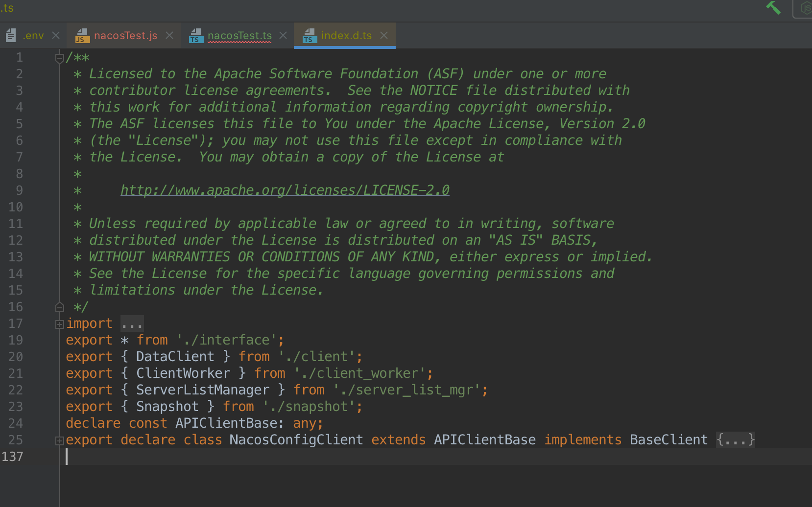Click line number 137 in the gutter
Screen dimensions: 812x507
pos(12,457)
